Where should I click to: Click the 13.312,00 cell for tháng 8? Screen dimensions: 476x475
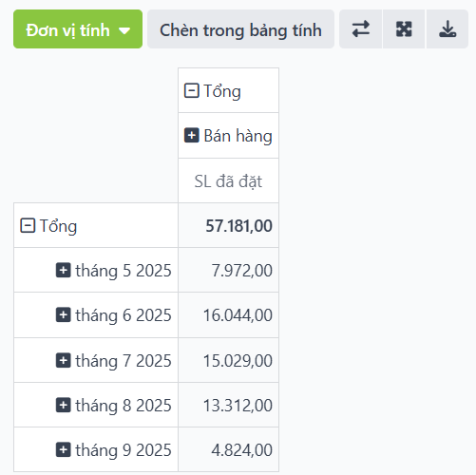click(228, 405)
